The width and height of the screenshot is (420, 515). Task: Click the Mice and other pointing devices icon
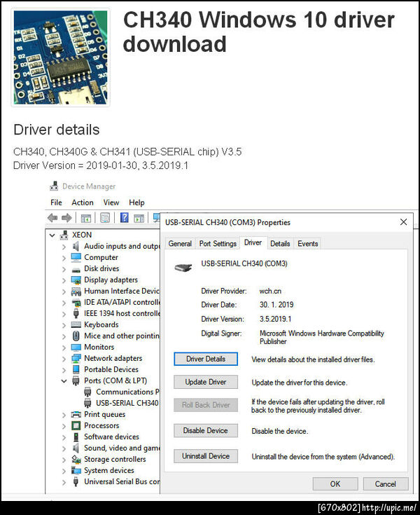click(x=76, y=336)
